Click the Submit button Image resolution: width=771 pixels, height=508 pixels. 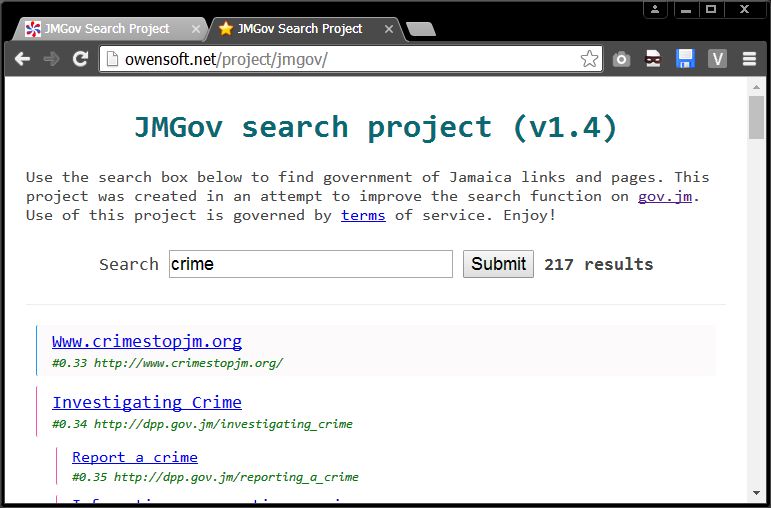[498, 264]
